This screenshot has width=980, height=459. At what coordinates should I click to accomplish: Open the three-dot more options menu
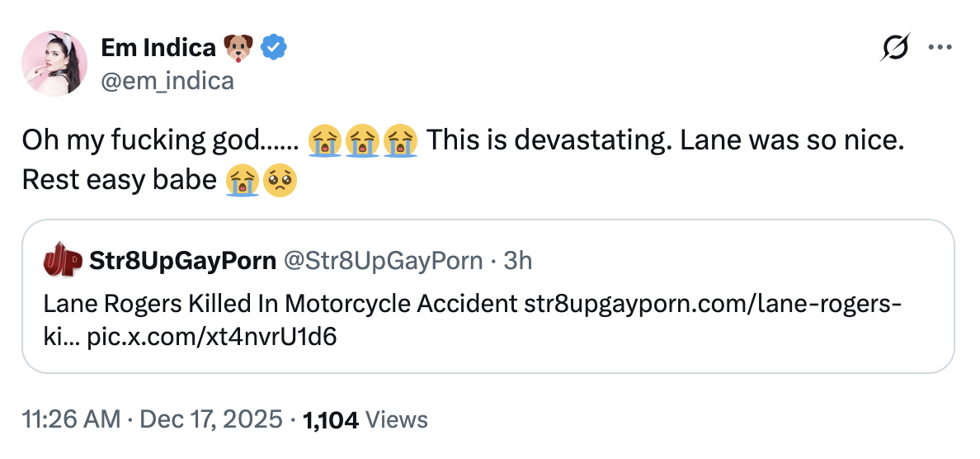[940, 47]
